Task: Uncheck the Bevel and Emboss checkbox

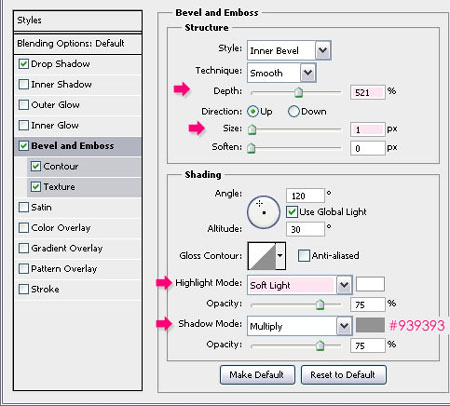Action: (x=24, y=146)
